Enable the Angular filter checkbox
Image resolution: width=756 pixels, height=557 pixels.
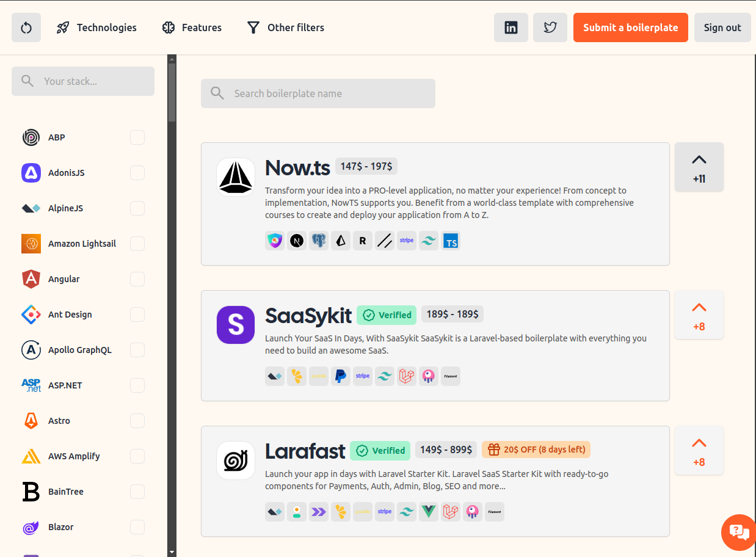tap(137, 279)
